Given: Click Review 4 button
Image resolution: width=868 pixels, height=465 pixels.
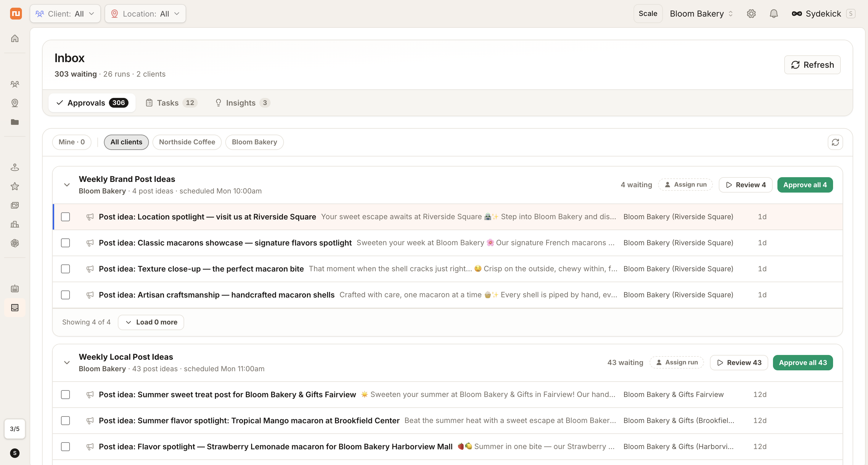Looking at the screenshot, I should (x=745, y=185).
